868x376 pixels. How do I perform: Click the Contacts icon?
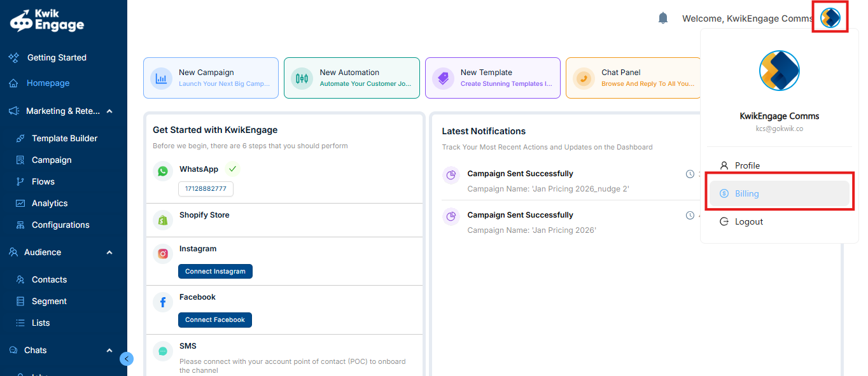click(x=20, y=279)
